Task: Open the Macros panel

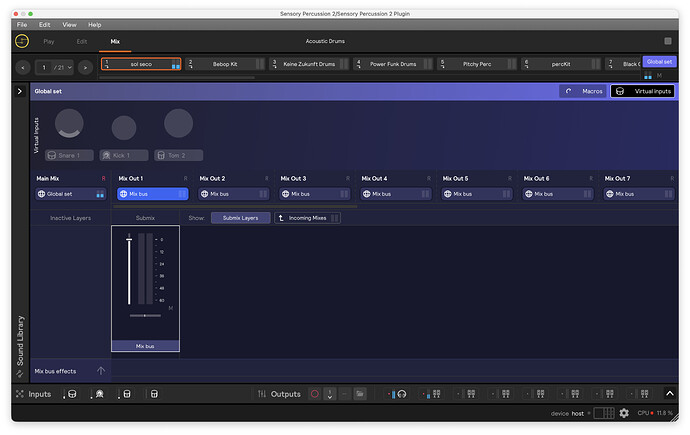Action: tap(584, 91)
